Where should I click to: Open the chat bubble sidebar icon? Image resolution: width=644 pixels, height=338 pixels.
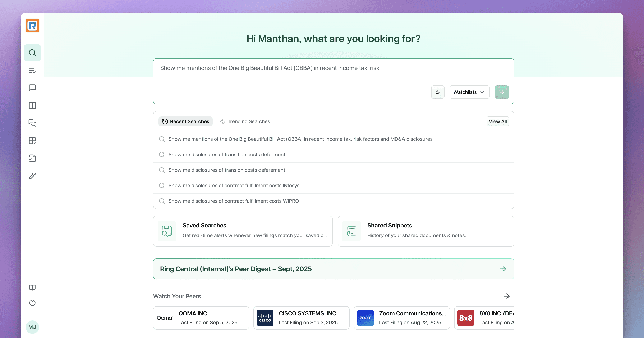point(32,88)
